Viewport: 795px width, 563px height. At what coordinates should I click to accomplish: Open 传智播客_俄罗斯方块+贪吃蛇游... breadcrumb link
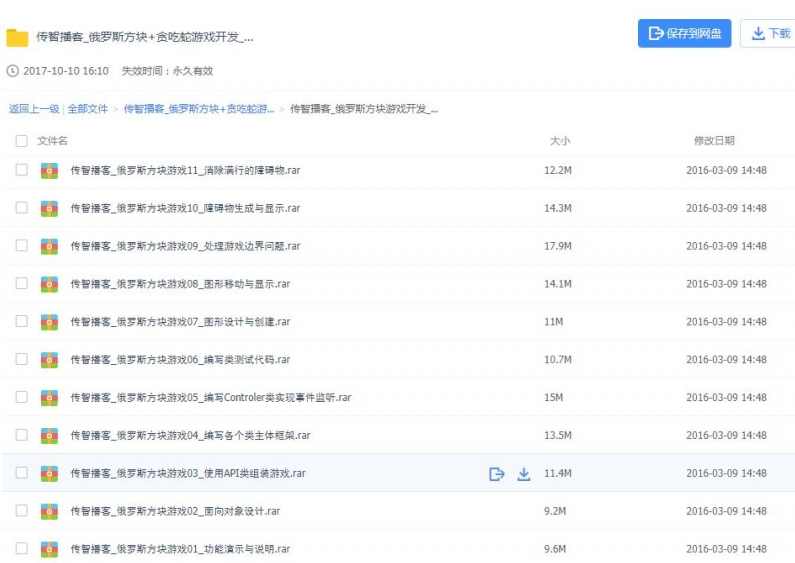click(x=199, y=109)
